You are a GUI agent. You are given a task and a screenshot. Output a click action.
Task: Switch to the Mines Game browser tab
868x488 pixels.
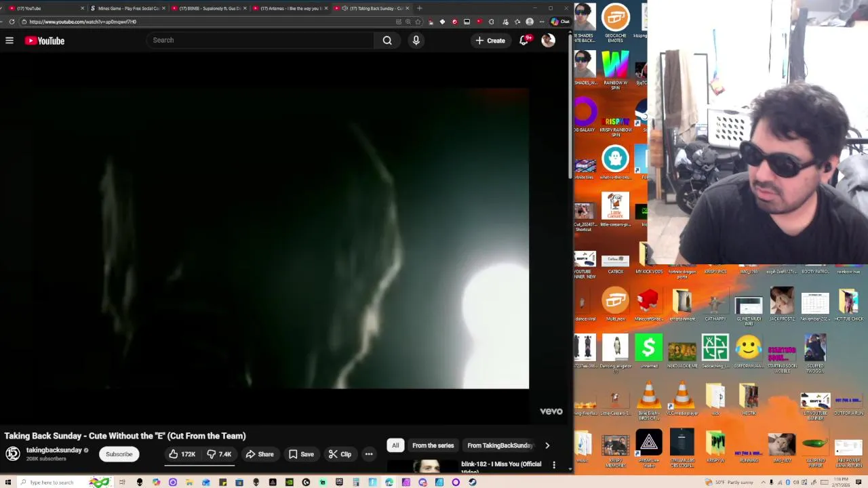[x=127, y=8]
